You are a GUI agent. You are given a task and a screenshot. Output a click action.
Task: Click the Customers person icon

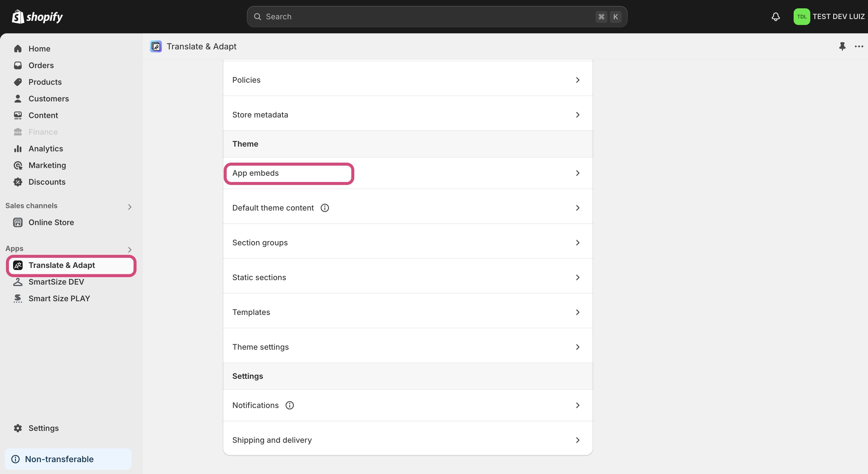18,99
